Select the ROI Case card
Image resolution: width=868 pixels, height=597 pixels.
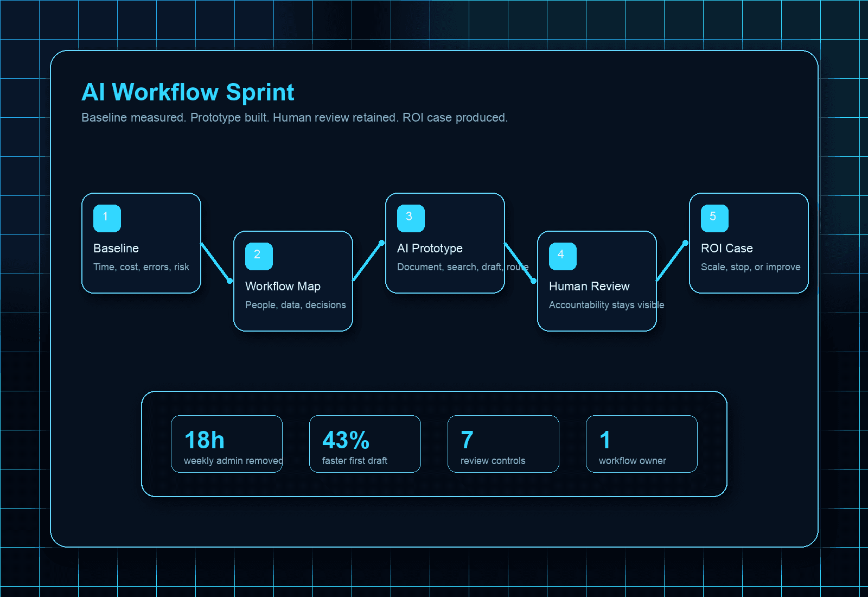749,243
